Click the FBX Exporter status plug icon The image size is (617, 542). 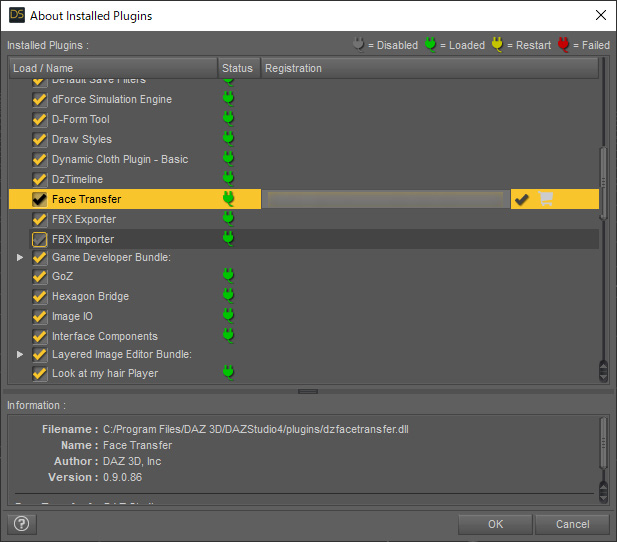tap(228, 219)
